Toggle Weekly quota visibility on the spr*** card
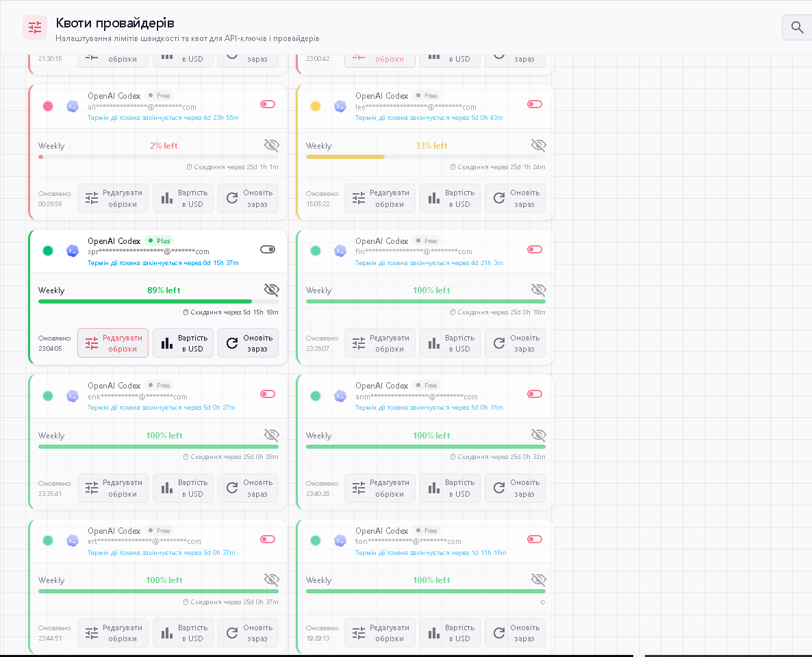Image resolution: width=812 pixels, height=657 pixels. (x=271, y=290)
